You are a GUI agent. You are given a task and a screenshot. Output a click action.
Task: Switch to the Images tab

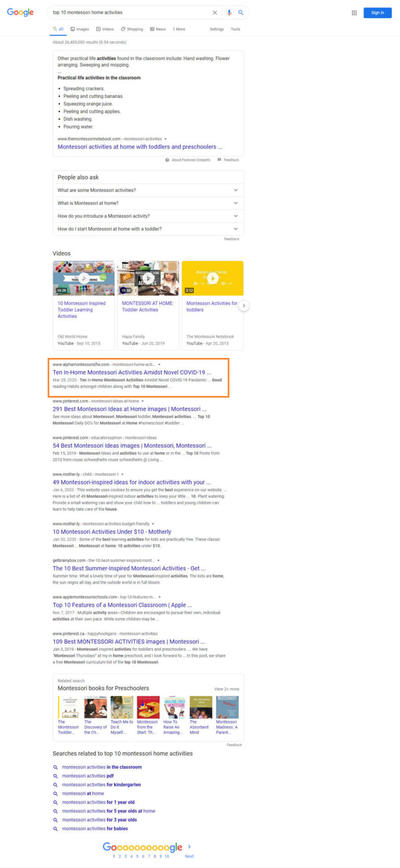[80, 29]
